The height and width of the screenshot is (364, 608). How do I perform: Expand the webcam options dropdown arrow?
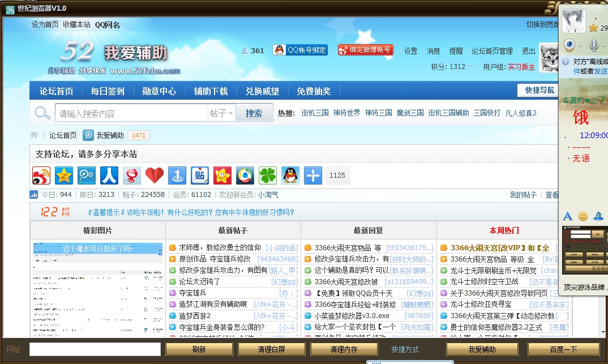point(579,45)
